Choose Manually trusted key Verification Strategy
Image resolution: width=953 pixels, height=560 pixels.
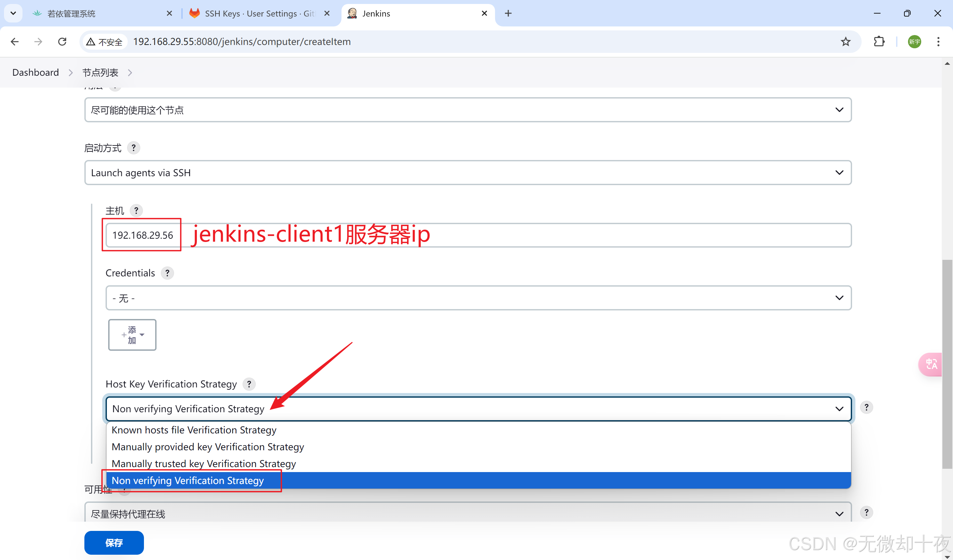coord(204,464)
